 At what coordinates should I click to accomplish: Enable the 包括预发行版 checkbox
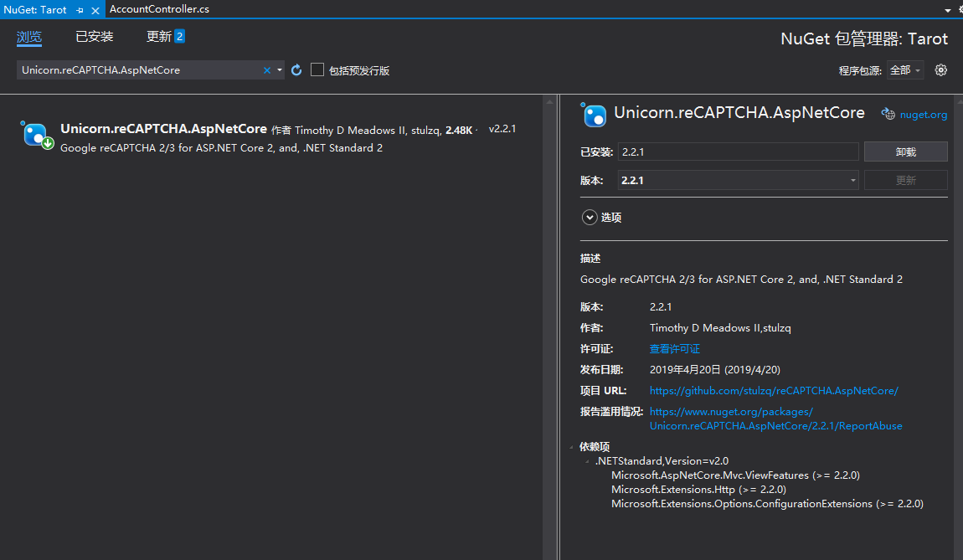click(317, 70)
